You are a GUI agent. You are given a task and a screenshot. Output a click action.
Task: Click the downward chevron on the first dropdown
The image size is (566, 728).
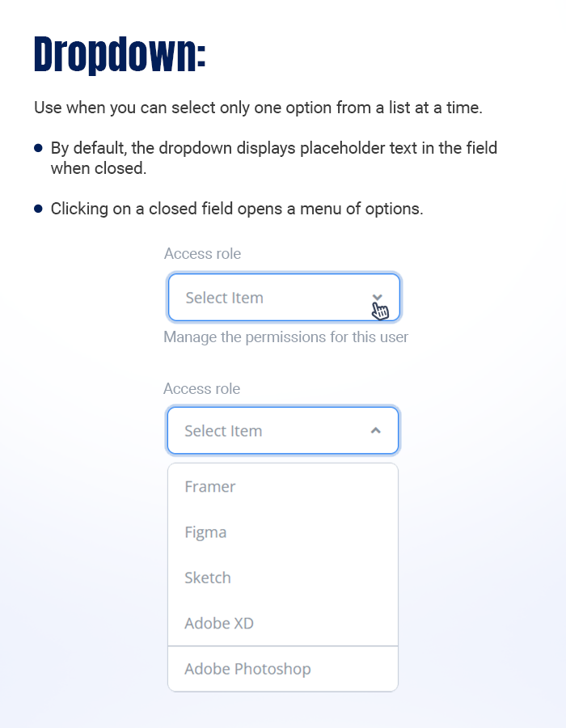tap(377, 297)
